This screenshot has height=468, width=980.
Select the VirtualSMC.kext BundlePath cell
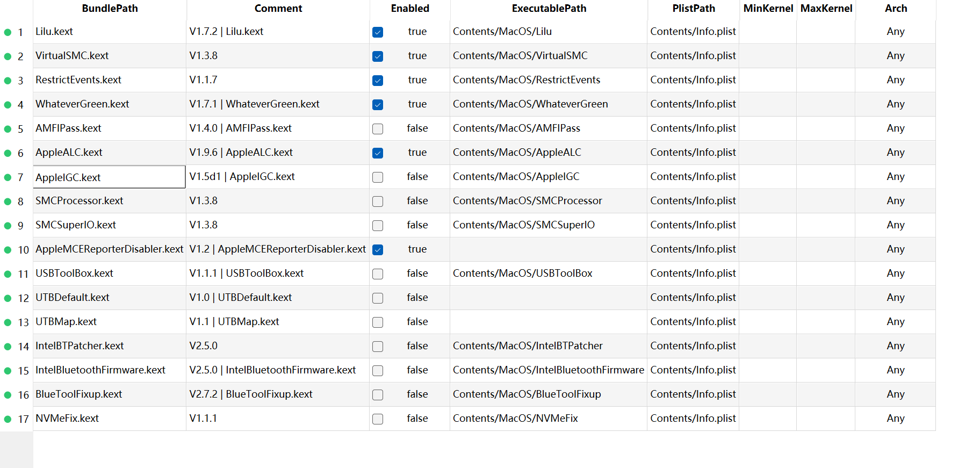point(110,56)
